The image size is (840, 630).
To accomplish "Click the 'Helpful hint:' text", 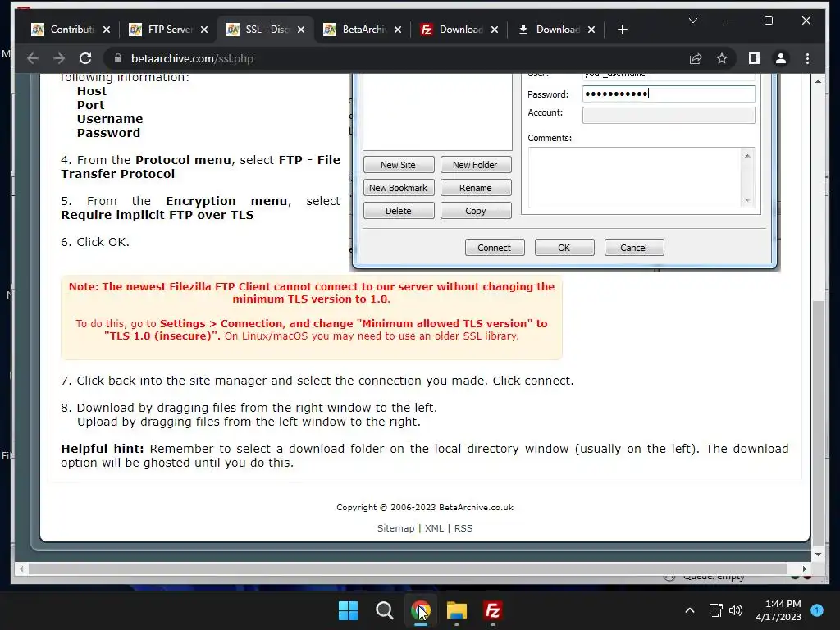I will click(x=103, y=449).
